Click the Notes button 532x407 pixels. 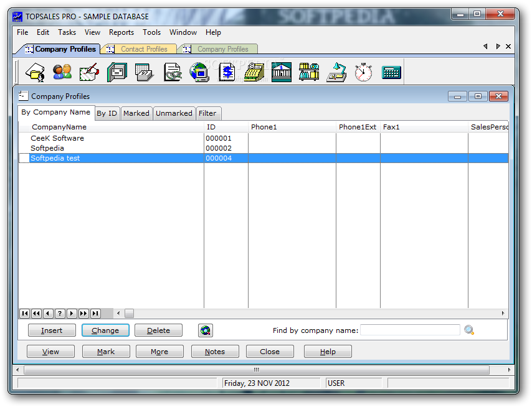(x=215, y=352)
